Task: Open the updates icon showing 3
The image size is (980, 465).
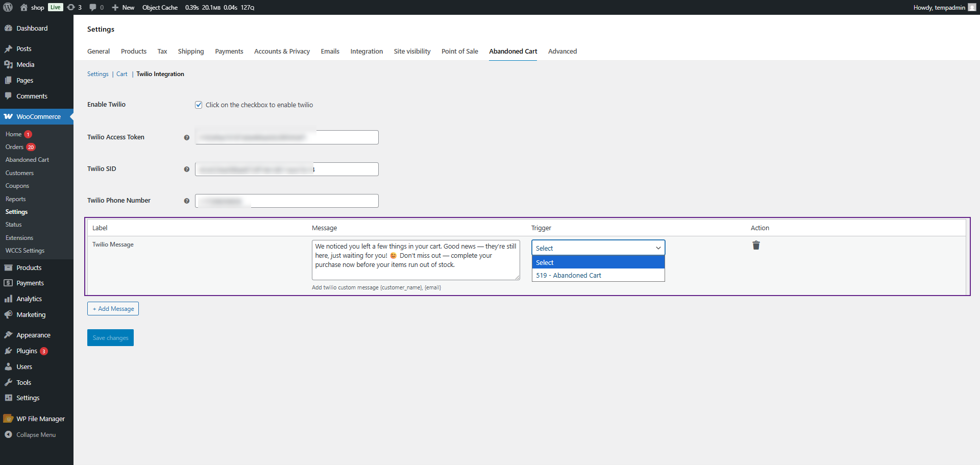Action: (x=71, y=7)
